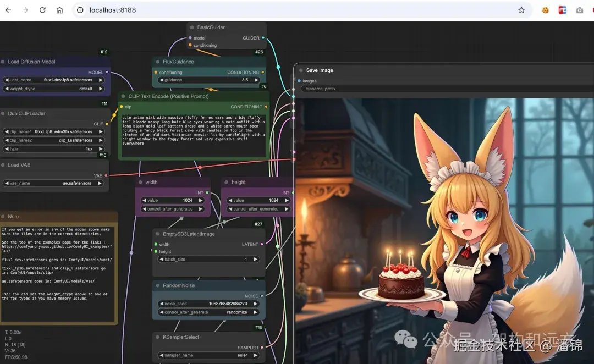The height and width of the screenshot is (364, 594).
Task: Click the BasicGuider conditioning input port
Action: (x=190, y=45)
